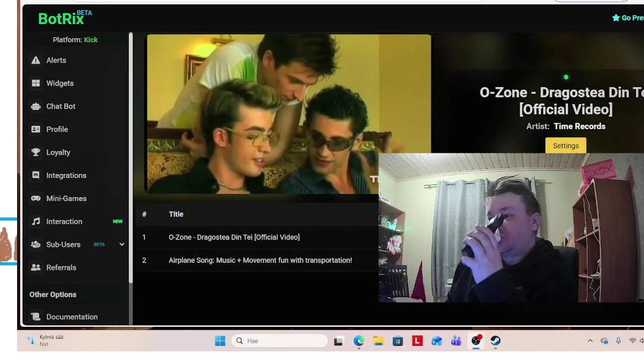Open Widgets from the sidebar icon

(36, 83)
